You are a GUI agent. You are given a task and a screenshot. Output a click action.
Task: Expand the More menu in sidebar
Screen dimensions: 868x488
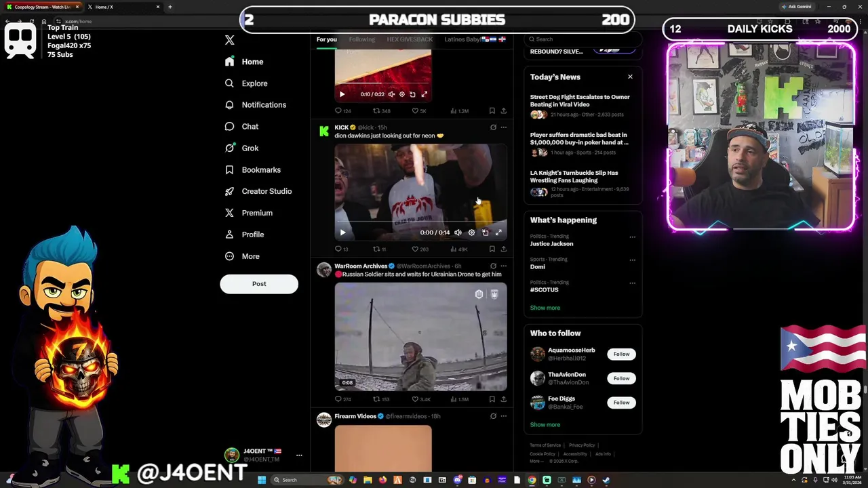pyautogui.click(x=242, y=256)
